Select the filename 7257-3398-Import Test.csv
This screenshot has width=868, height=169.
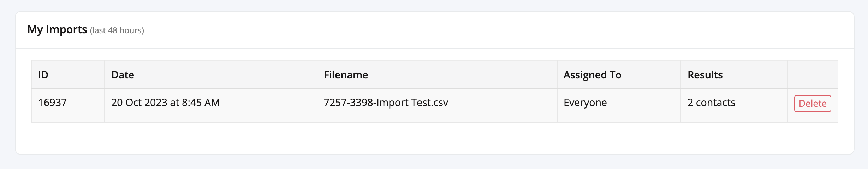(386, 103)
